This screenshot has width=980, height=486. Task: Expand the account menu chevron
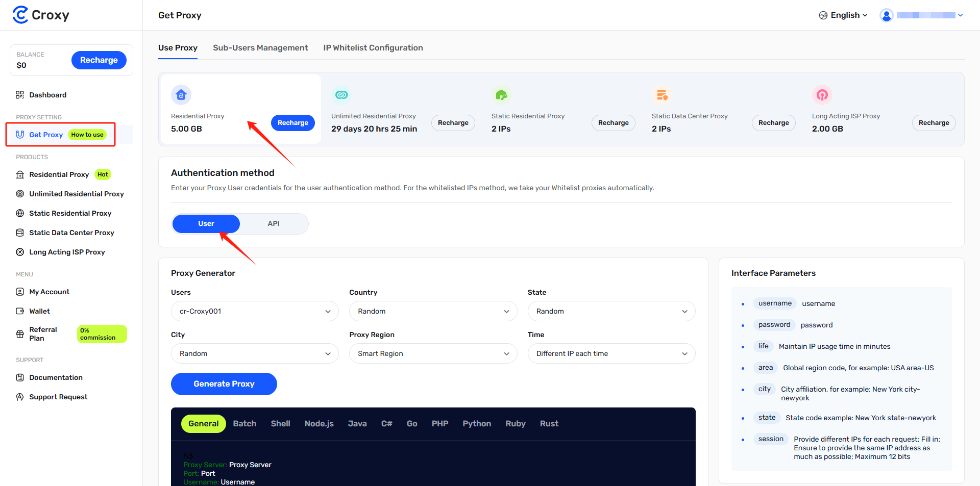pyautogui.click(x=961, y=15)
